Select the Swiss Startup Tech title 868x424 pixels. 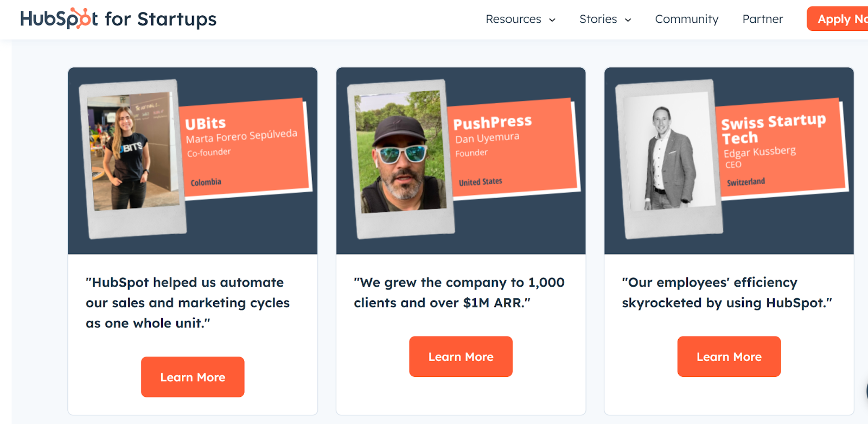pyautogui.click(x=773, y=129)
